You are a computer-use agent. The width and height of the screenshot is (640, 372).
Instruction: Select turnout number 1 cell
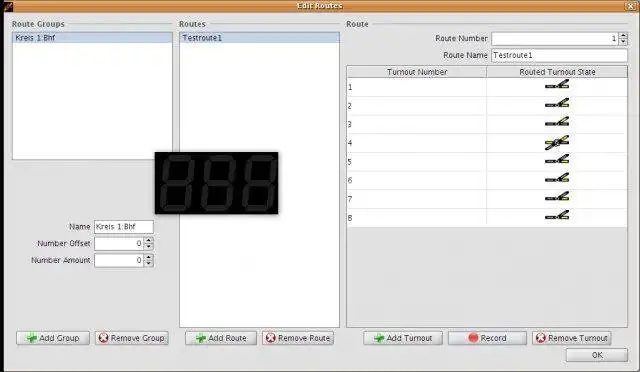click(417, 87)
